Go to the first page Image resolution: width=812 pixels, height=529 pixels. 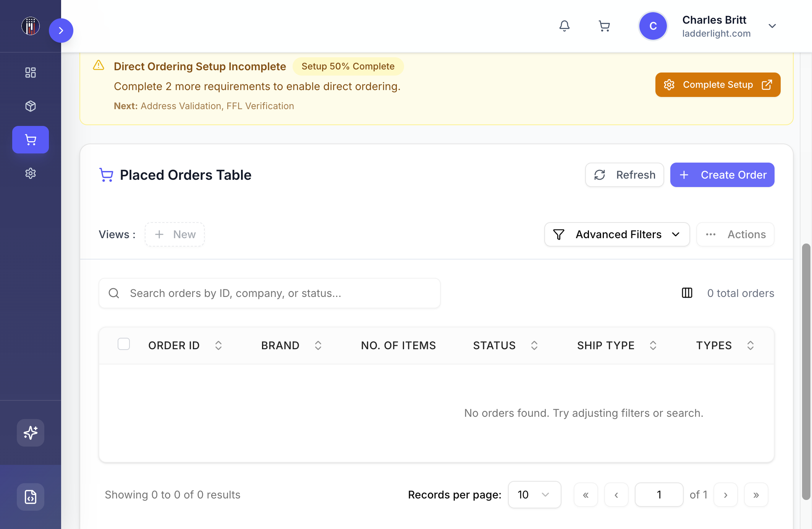586,495
